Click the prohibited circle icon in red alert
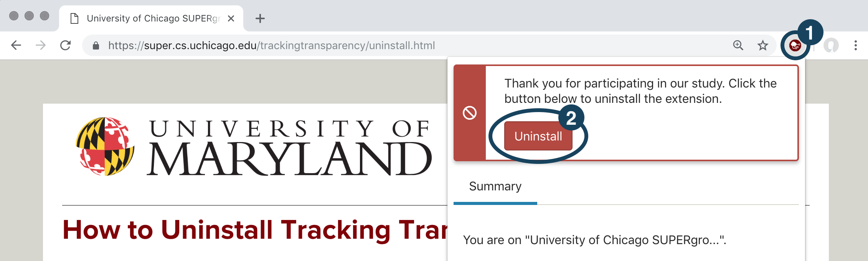The width and height of the screenshot is (868, 261). pos(470,113)
